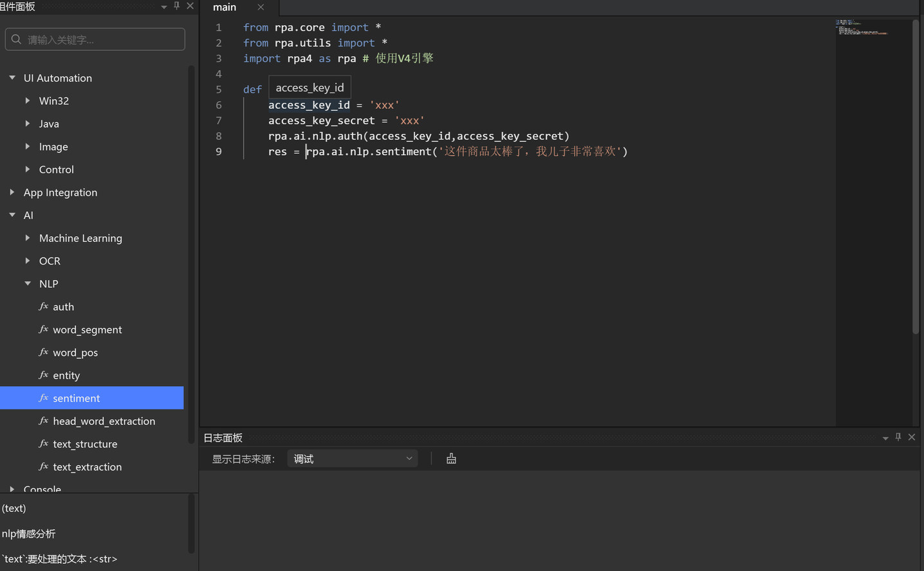
Task: Collapse the AI tree node
Action: coord(12,215)
